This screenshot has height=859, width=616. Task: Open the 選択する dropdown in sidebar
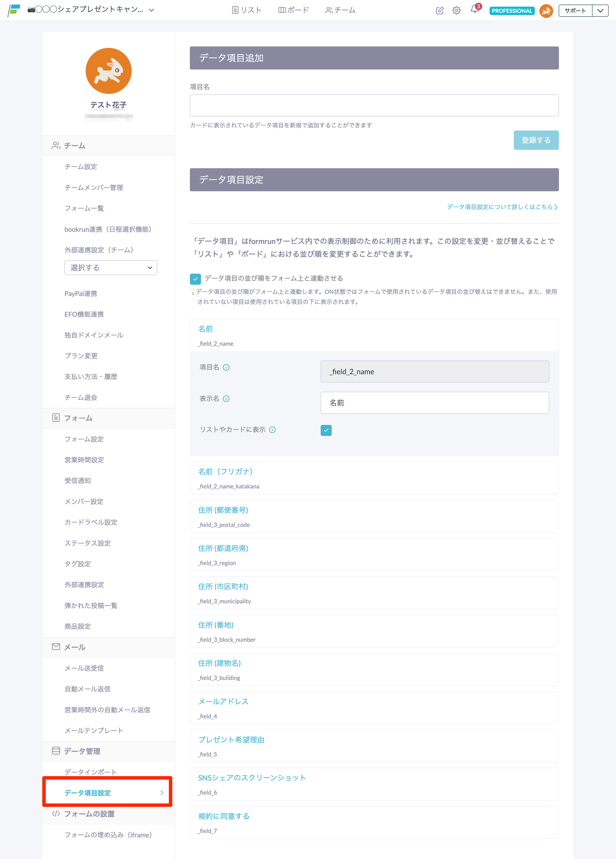pyautogui.click(x=111, y=268)
